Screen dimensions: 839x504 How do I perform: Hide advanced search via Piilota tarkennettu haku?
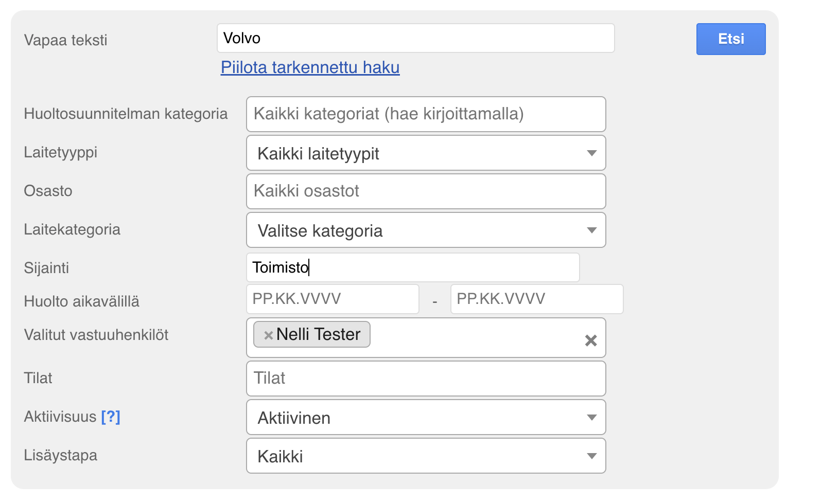pyautogui.click(x=310, y=67)
